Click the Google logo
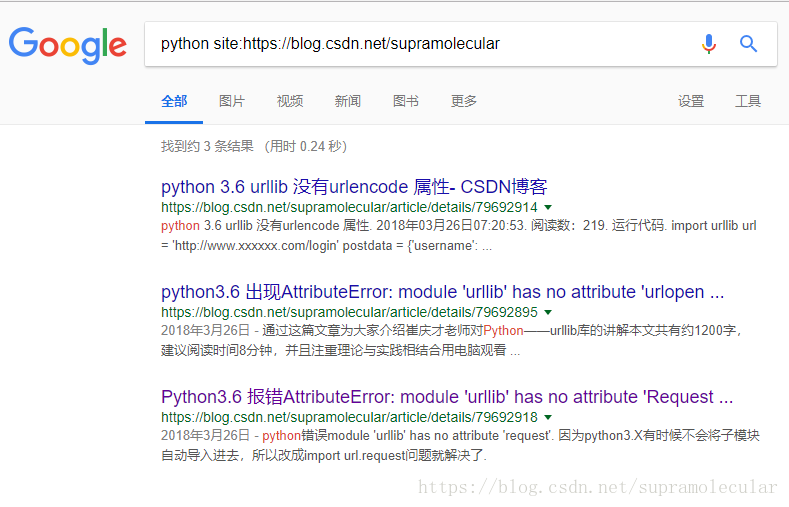Viewport: 789px width, 507px height. (x=67, y=45)
